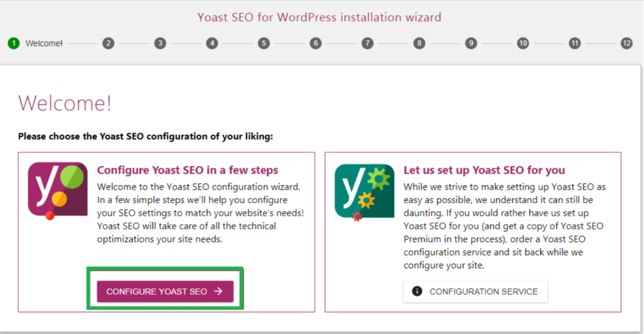Jump to final step 12
Viewport: 644px width, 334px height.
(627, 43)
